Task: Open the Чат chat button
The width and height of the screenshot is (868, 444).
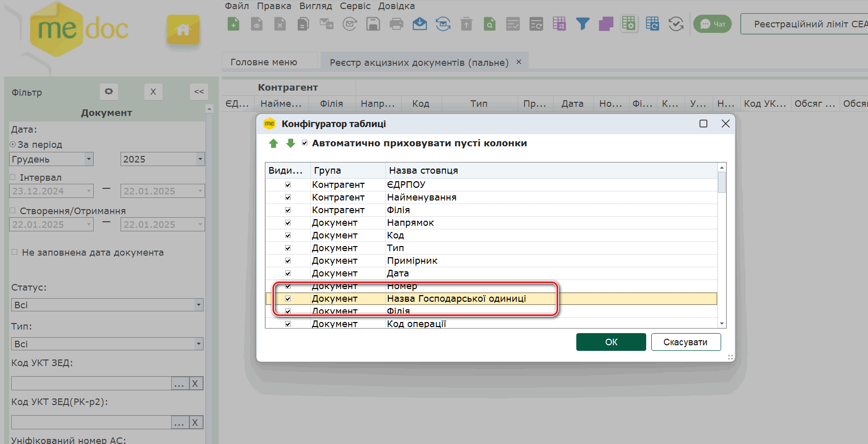Action: [712, 24]
